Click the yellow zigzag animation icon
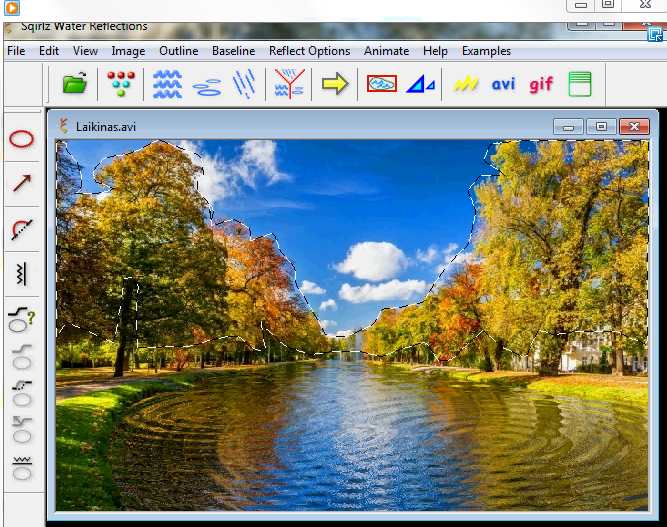 point(465,84)
